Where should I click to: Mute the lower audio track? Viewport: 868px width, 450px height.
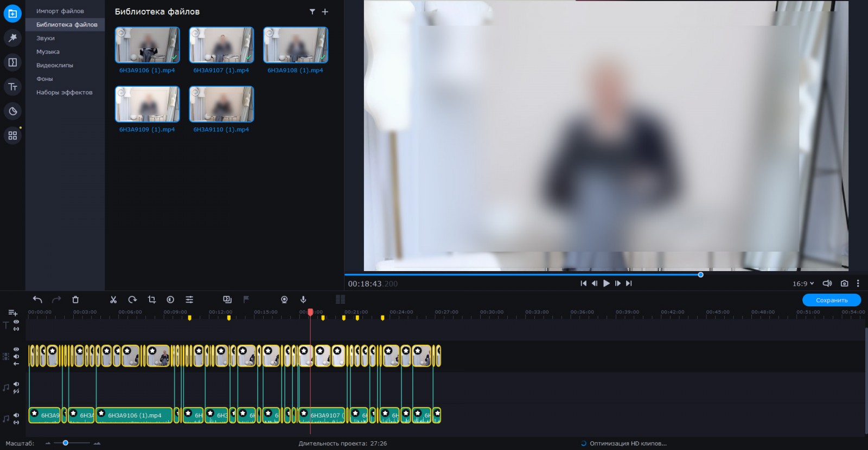click(x=16, y=415)
